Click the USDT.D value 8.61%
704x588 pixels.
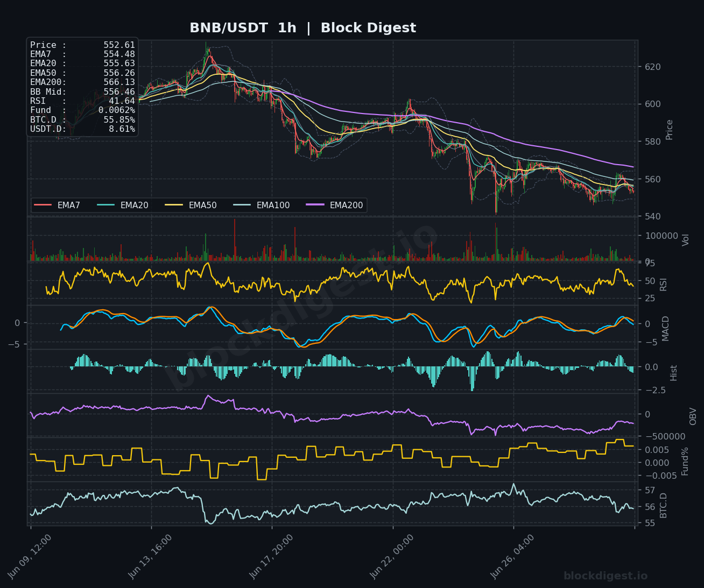click(x=122, y=129)
